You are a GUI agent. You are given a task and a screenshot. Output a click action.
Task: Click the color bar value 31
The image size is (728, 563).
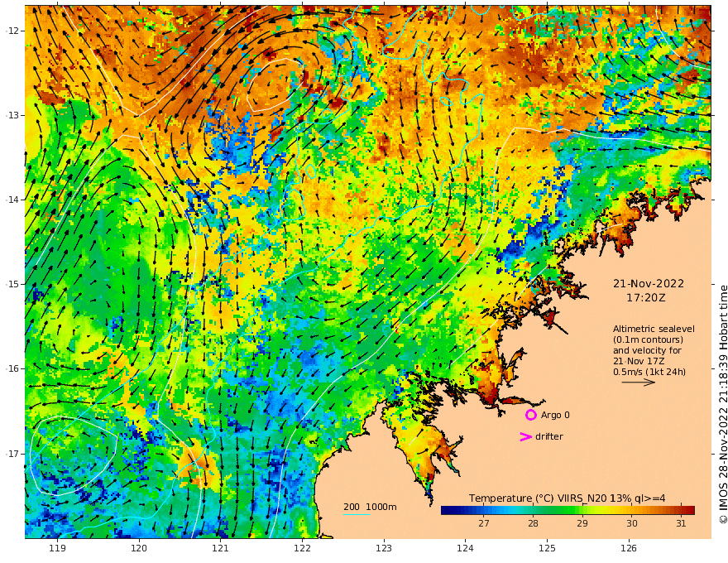point(681,523)
